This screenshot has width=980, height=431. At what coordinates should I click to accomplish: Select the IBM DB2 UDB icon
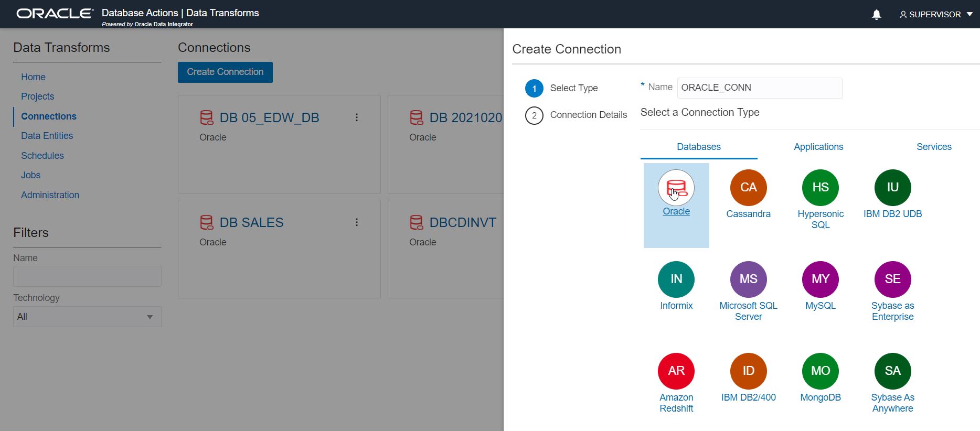(893, 188)
